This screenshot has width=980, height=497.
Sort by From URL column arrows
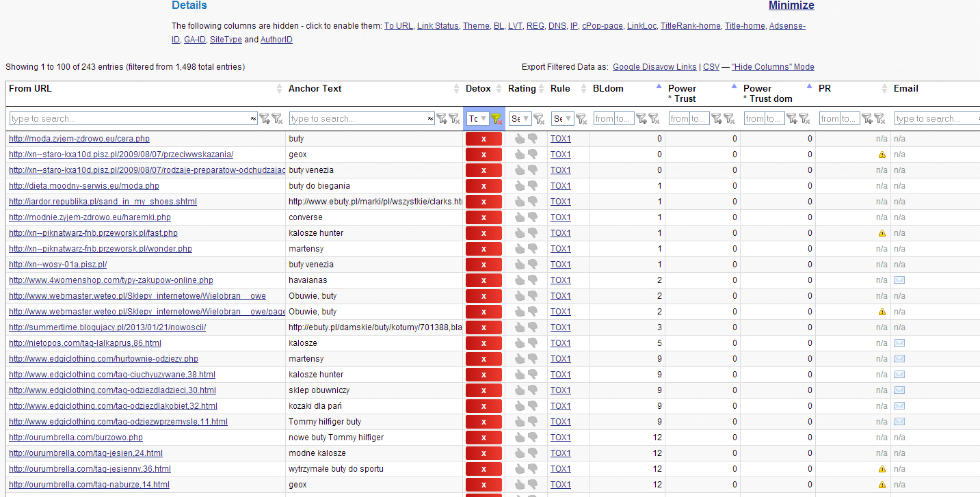[x=279, y=89]
